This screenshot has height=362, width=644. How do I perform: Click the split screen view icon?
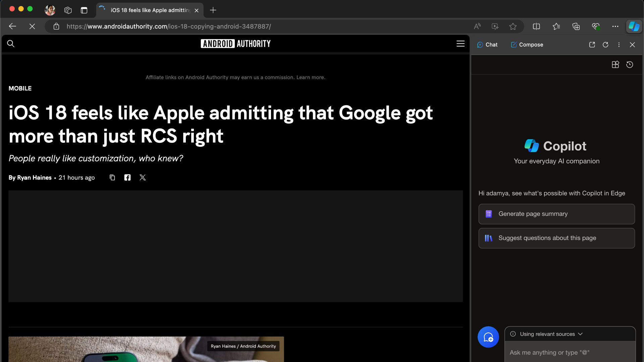tap(537, 26)
